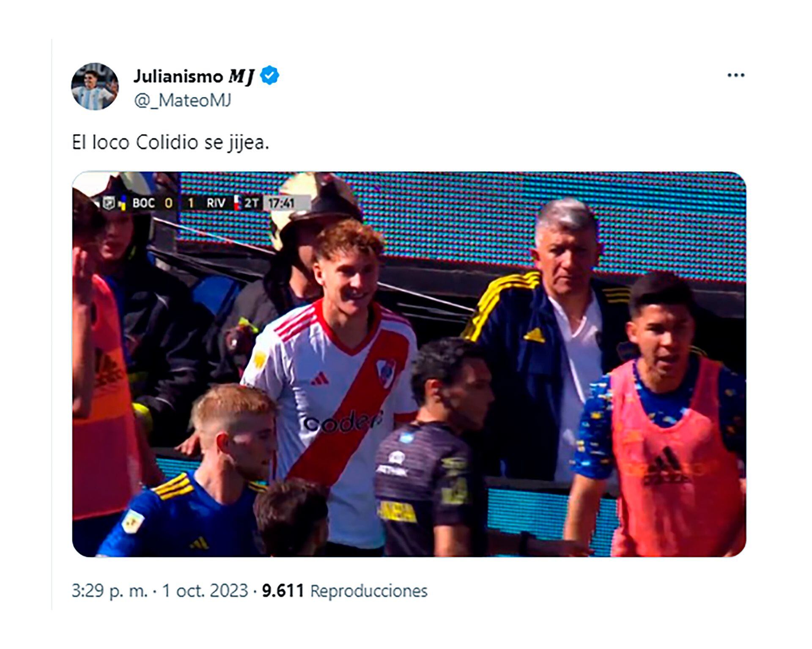Open the tweet timestamp 3:29 p. m.
The image size is (812, 649).
(x=110, y=591)
